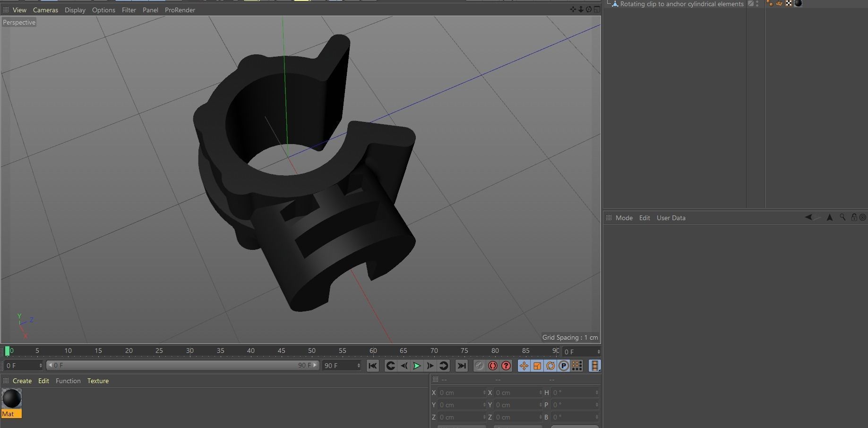868x428 pixels.
Task: Select the black material texture tag
Action: 798,3
